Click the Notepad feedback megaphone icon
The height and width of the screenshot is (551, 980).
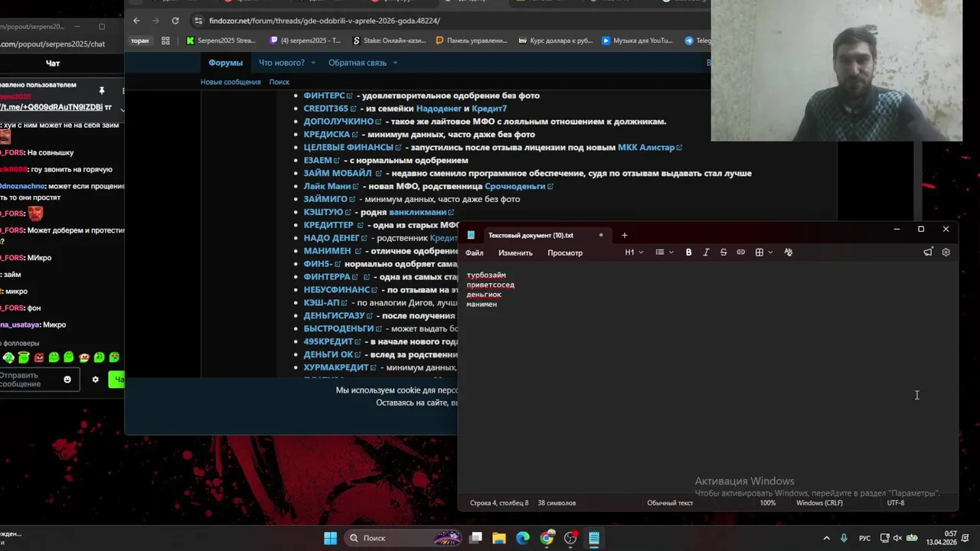[x=928, y=253]
